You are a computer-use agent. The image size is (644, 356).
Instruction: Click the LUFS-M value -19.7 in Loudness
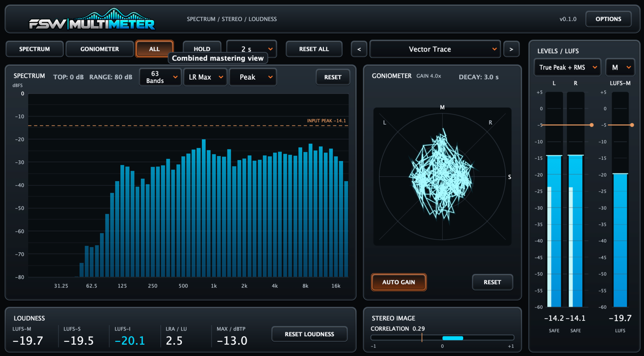tap(28, 341)
